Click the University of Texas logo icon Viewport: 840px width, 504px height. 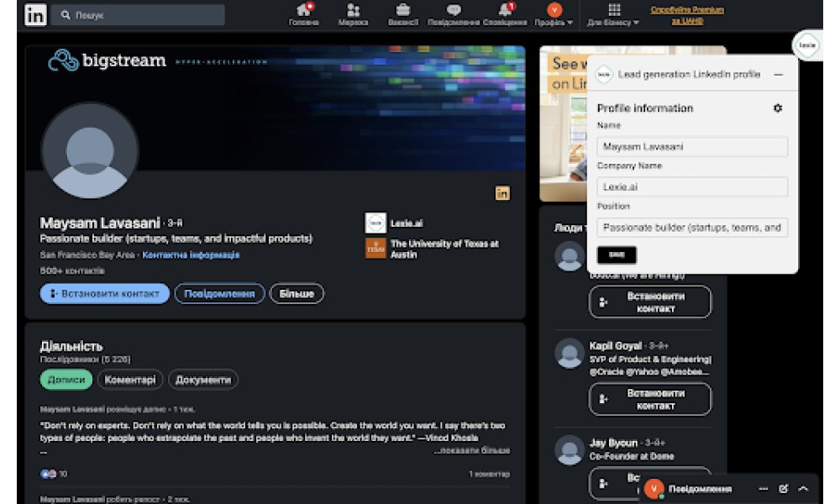(x=375, y=249)
